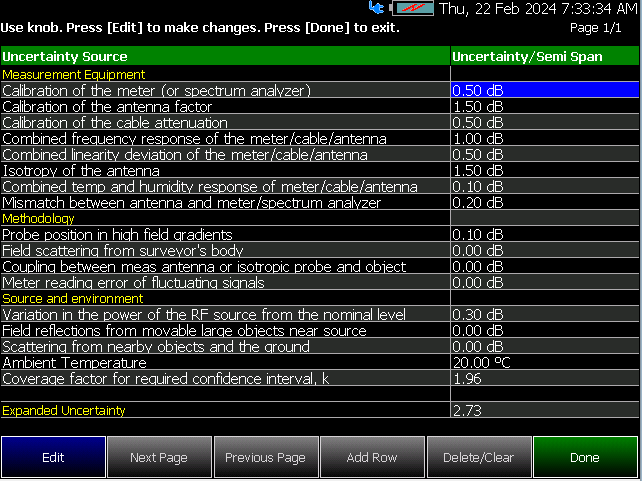Select combined linearity deviation 0.50 dB value
The height and width of the screenshot is (481, 642).
coord(545,154)
